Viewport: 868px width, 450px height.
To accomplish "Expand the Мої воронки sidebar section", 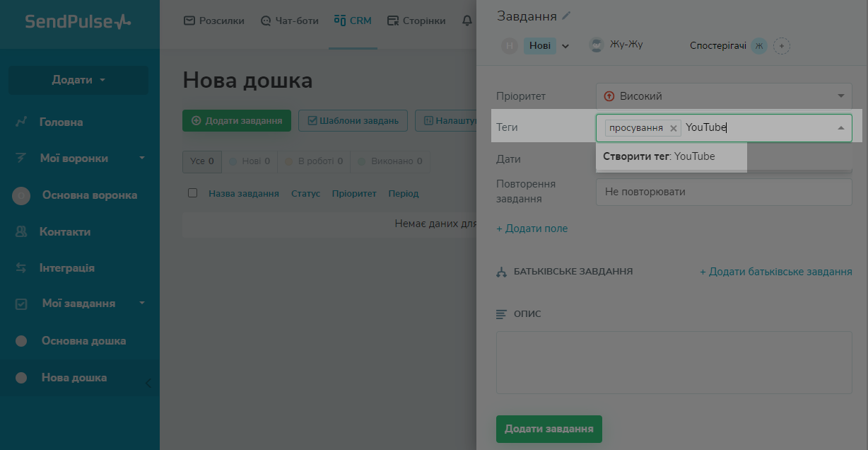I will pyautogui.click(x=141, y=158).
